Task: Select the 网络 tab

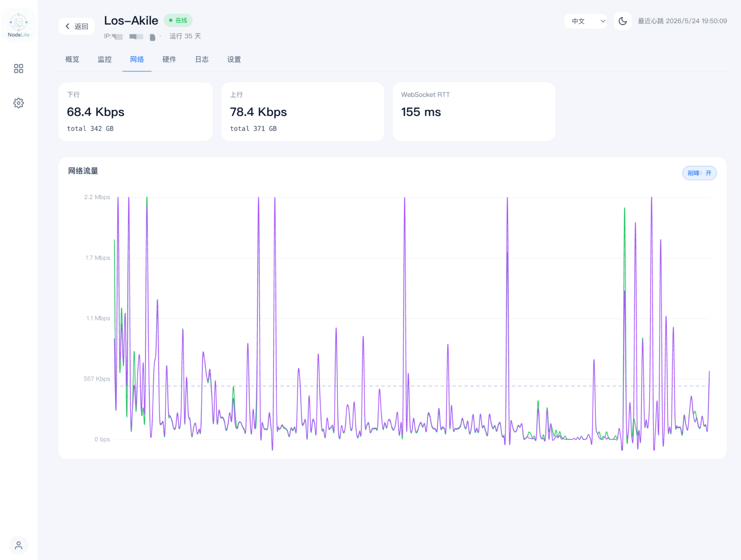Action: coord(137,60)
